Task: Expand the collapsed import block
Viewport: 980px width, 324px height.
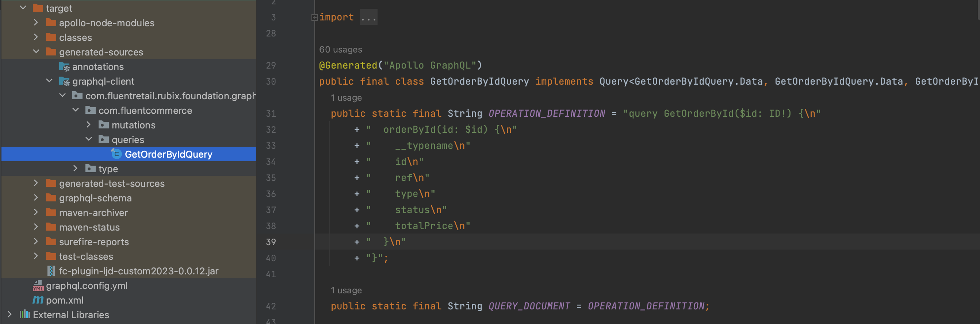Action: 314,17
